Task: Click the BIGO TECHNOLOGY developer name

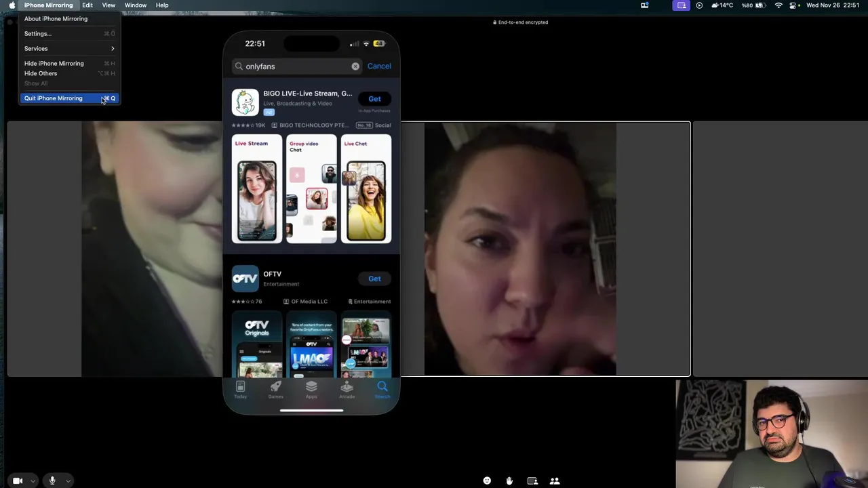Action: pos(314,125)
